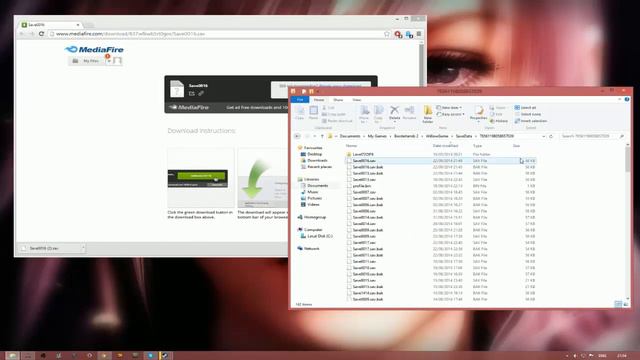The width and height of the screenshot is (640, 360).
Task: Click the My Files button on MediaFire
Action: (86, 61)
